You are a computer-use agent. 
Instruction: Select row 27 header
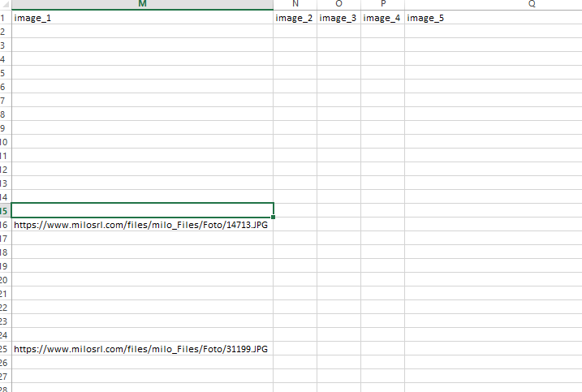click(x=6, y=377)
